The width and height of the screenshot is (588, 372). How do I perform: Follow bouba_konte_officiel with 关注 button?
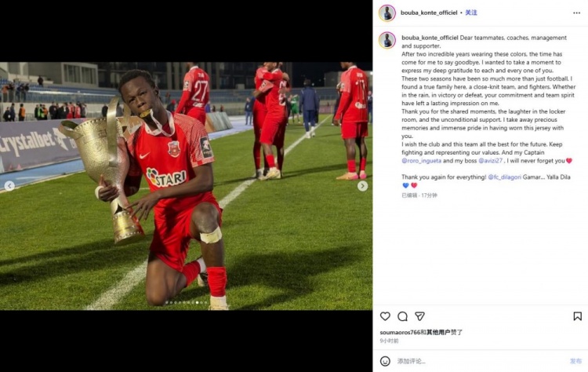(x=471, y=13)
